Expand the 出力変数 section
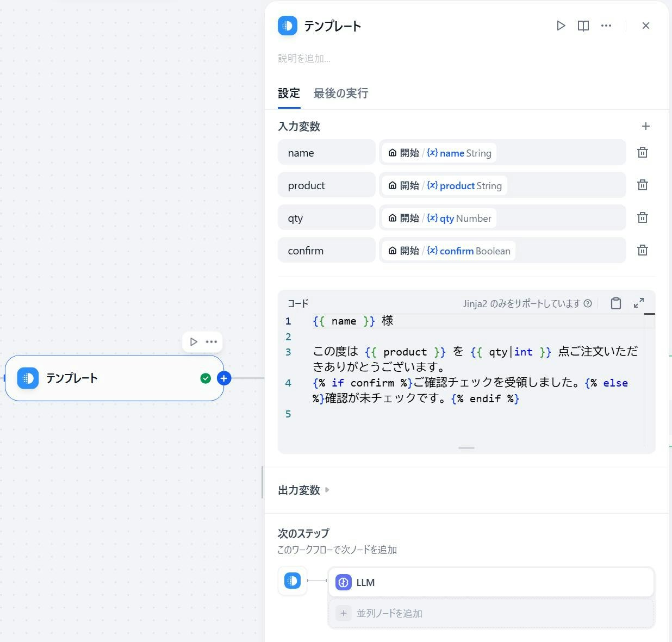Image resolution: width=672 pixels, height=642 pixels. pyautogui.click(x=304, y=490)
